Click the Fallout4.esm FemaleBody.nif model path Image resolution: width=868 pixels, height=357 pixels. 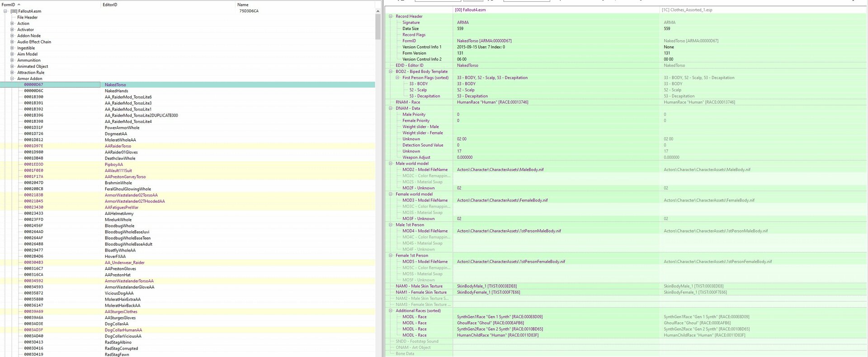click(x=502, y=200)
